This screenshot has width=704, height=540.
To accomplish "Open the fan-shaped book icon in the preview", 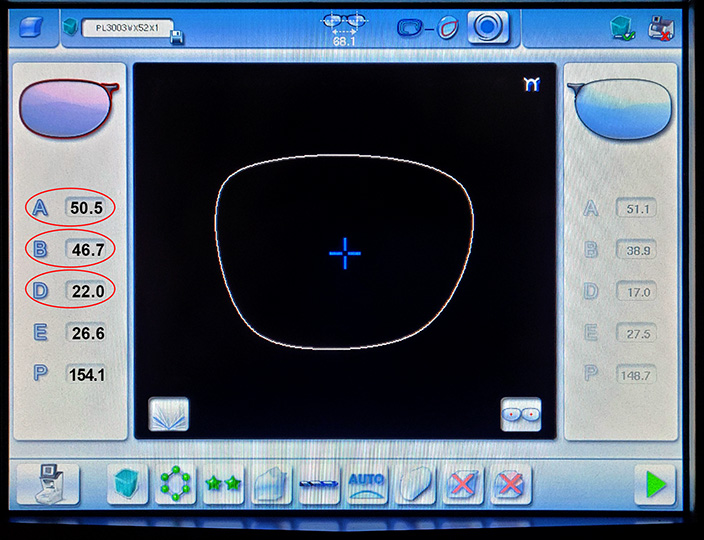I will tap(169, 414).
